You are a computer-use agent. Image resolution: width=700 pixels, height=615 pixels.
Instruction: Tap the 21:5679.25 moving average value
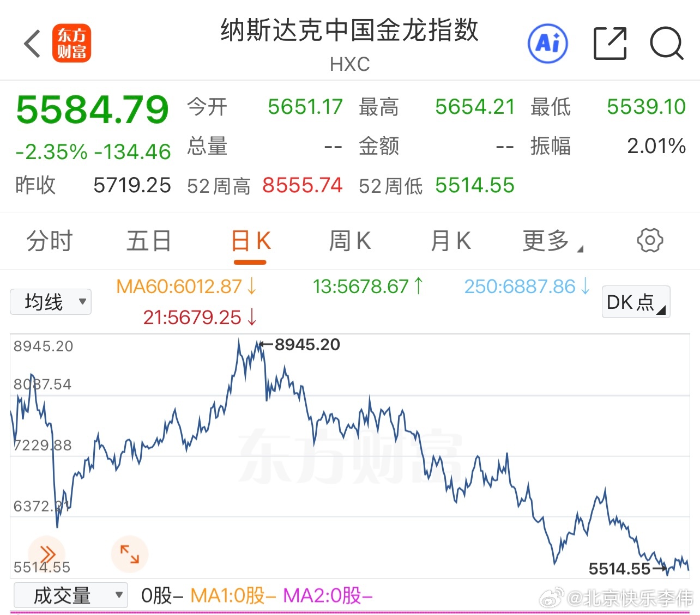click(200, 317)
